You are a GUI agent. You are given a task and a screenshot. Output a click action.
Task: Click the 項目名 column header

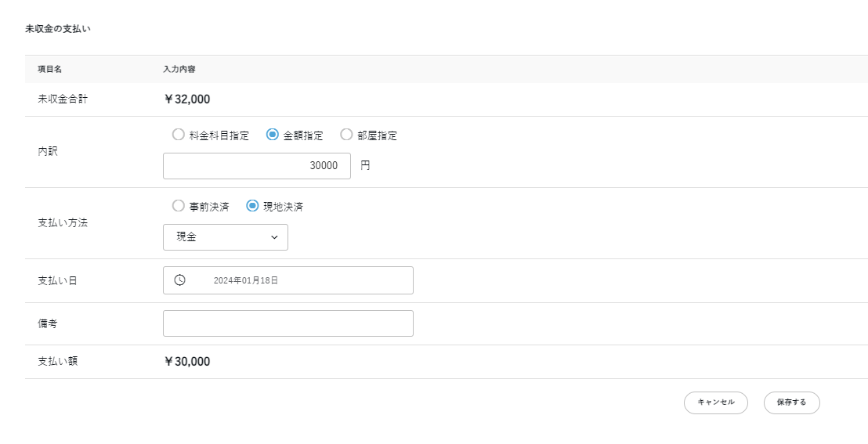[x=49, y=69]
